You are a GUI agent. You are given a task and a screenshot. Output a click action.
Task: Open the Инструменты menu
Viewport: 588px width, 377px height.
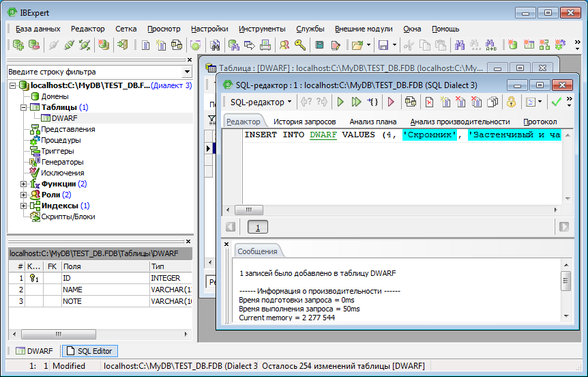(x=262, y=29)
